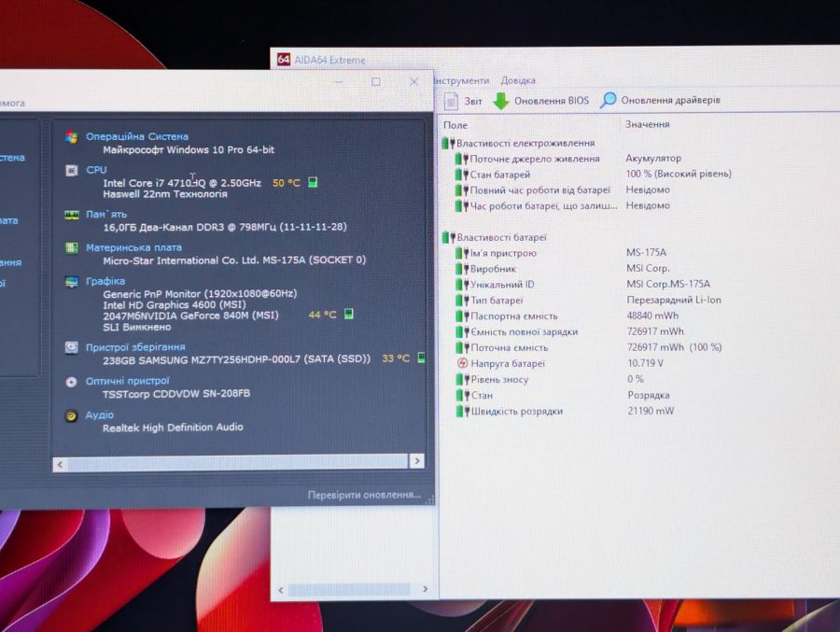Screen dimensions: 840x632
Task: Click the 10.719 V value
Action: tap(646, 363)
